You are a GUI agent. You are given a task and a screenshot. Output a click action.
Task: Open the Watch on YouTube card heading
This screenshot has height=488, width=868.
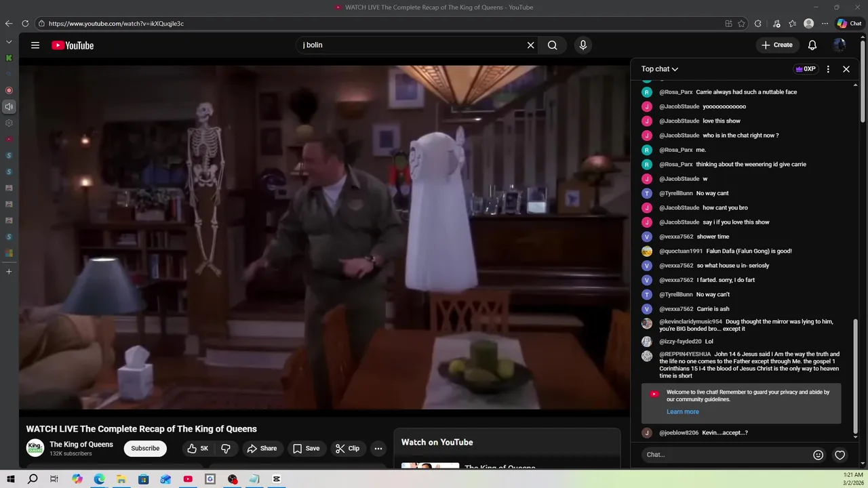point(437,443)
